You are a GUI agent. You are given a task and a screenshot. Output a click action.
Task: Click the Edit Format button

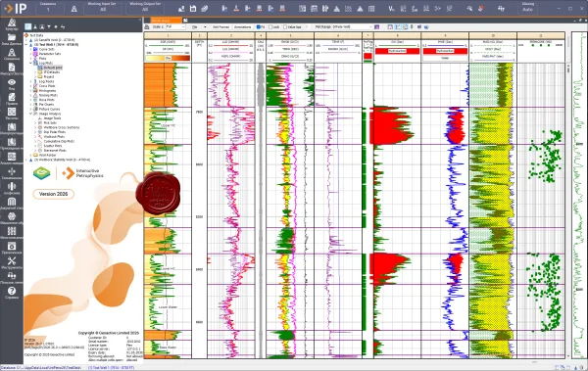tap(220, 27)
